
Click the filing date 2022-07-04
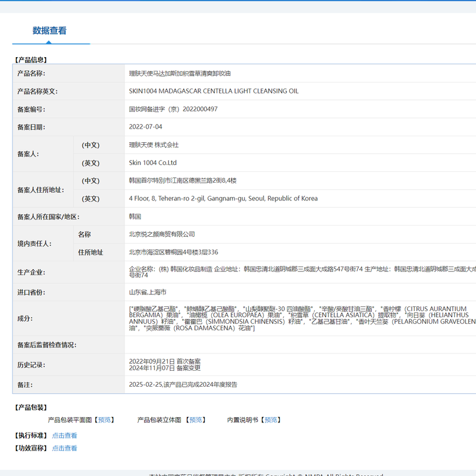pyautogui.click(x=145, y=127)
